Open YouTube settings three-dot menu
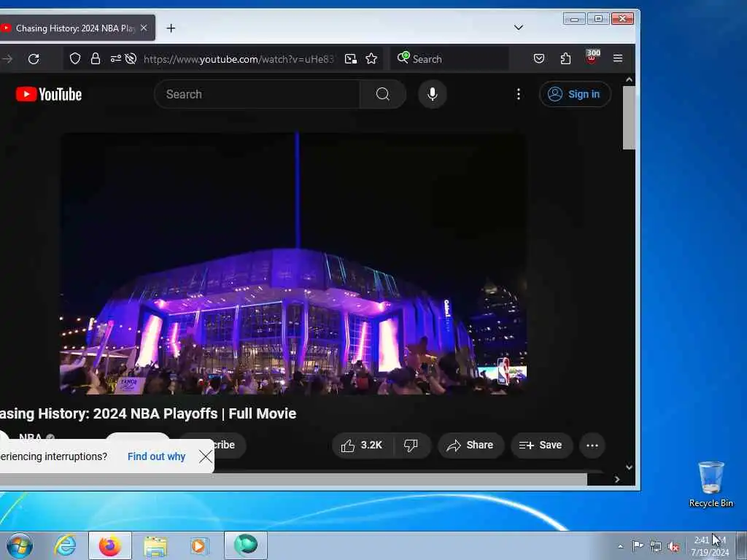 pyautogui.click(x=519, y=94)
